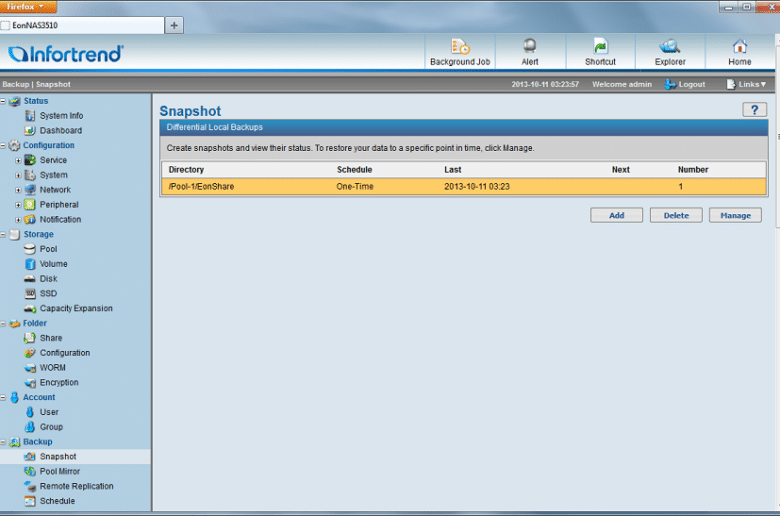Image resolution: width=780 pixels, height=516 pixels.
Task: Click the Schedule column header
Action: click(x=355, y=170)
